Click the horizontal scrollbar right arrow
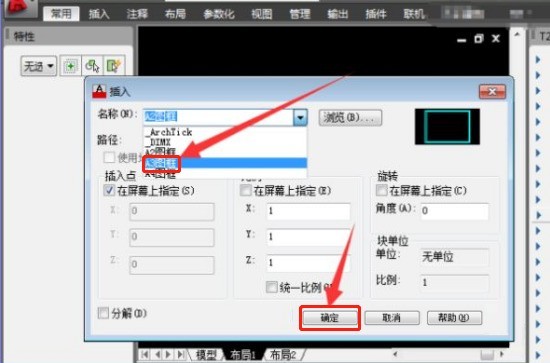Screen dimensions: 550x363 pyautogui.click(x=502, y=354)
